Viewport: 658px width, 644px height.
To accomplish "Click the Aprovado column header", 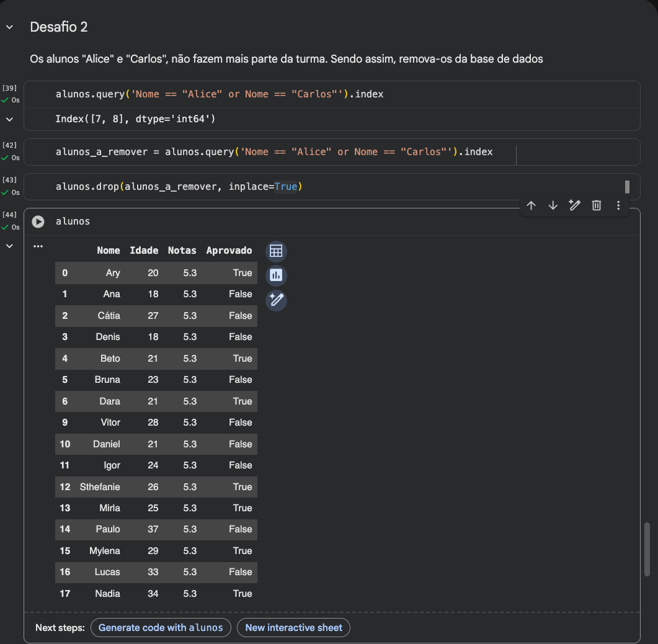I will 229,251.
